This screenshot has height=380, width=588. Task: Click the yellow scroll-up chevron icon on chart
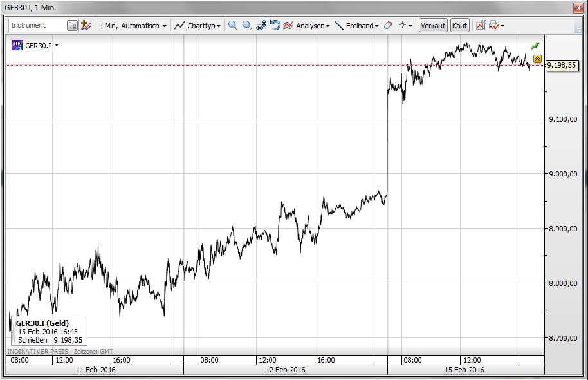pos(537,59)
